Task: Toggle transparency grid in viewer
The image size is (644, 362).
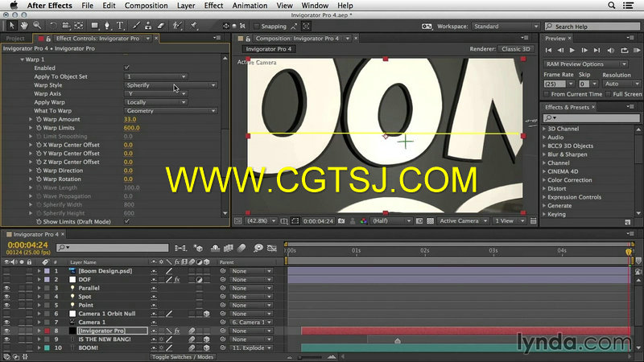Action: [x=430, y=220]
